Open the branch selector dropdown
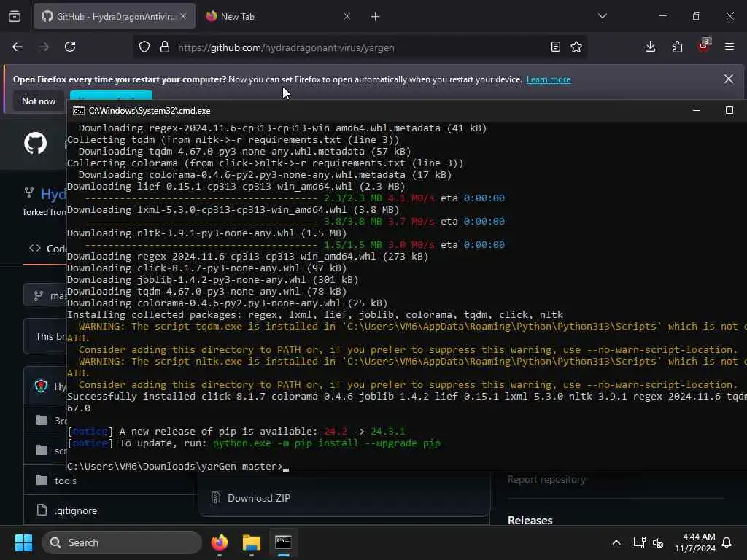747x560 pixels. pos(46,296)
